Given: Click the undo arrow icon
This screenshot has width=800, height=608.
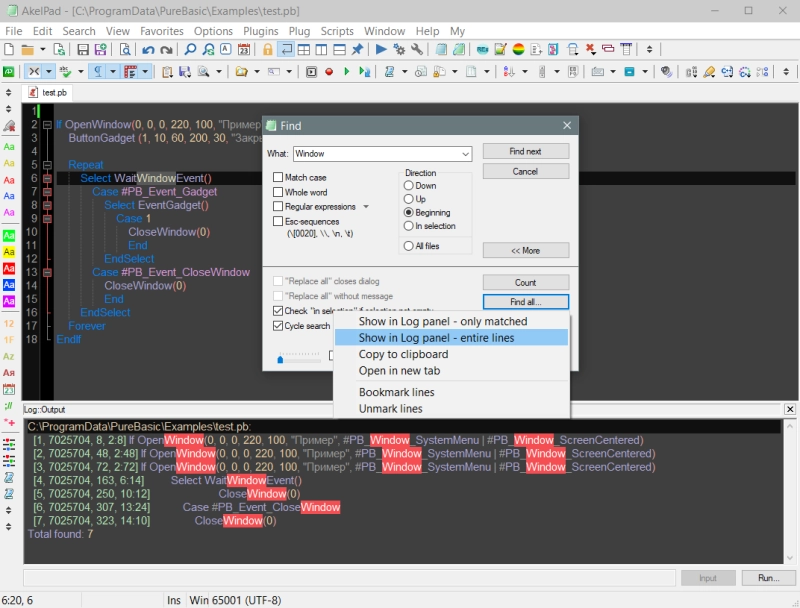Looking at the screenshot, I should 148,49.
